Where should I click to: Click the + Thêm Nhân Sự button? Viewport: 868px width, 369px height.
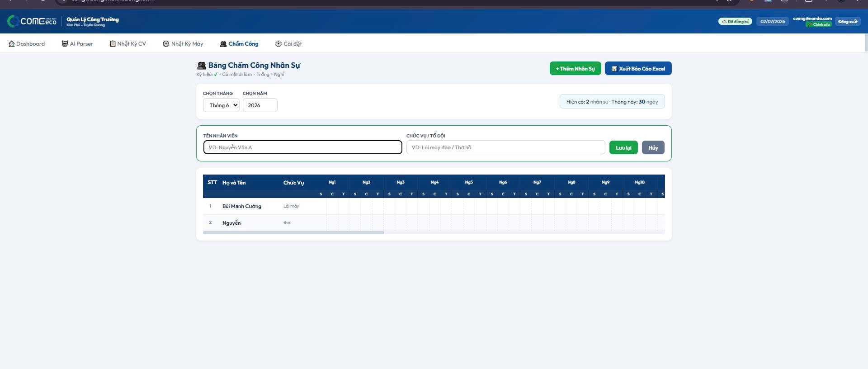(575, 68)
